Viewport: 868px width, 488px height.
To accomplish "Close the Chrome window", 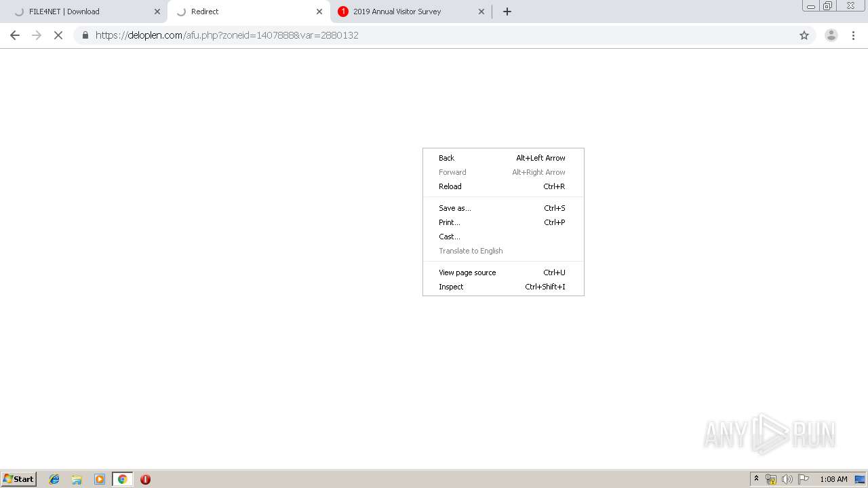I will pos(850,6).
